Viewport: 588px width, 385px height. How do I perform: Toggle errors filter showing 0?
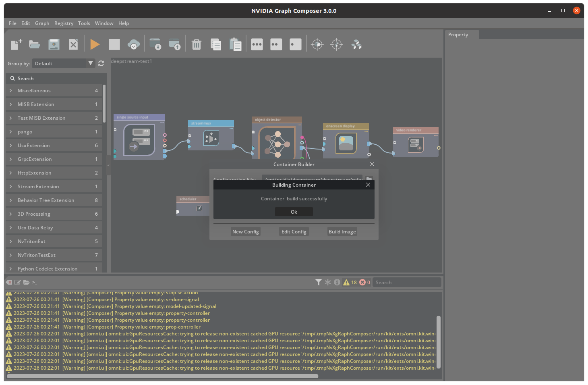(365, 282)
